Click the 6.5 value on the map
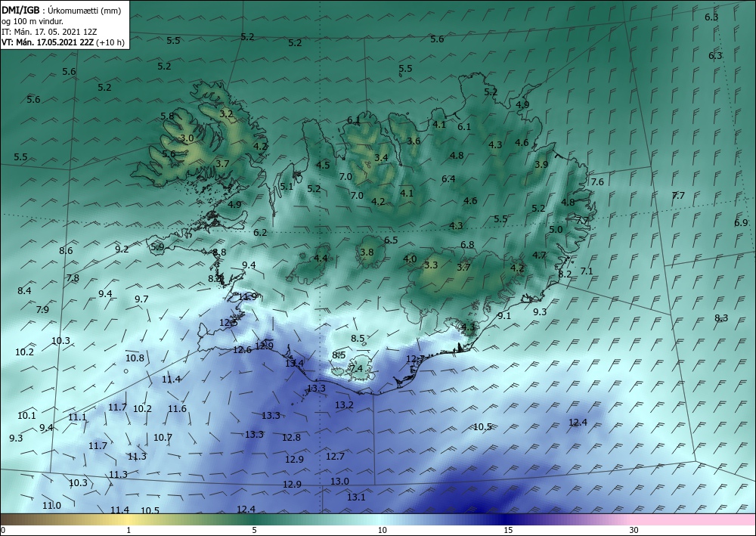Image resolution: width=756 pixels, height=536 pixels. coord(391,240)
